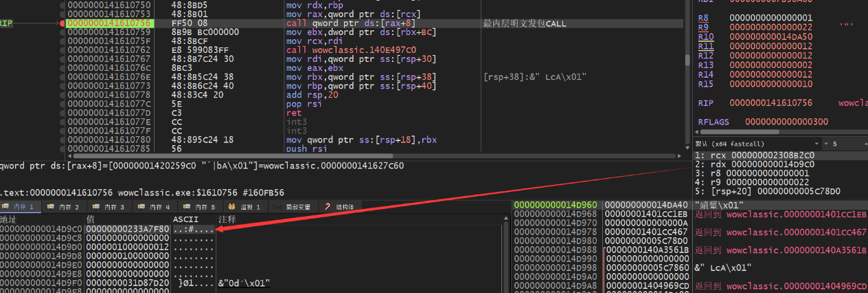Click the 最内层明文发包CALL comment
Screen dimensions: 868x293
525,23
